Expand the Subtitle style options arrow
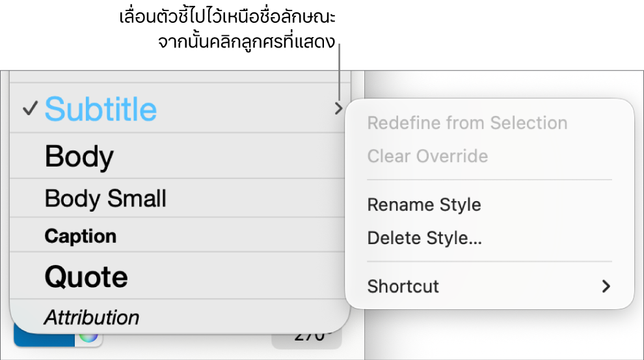Viewport: 644px width, 360px height. tap(338, 109)
